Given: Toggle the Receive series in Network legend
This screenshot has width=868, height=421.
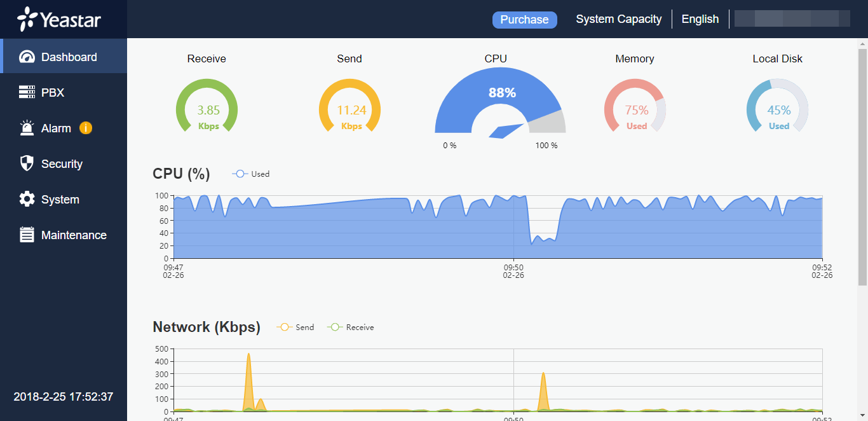Looking at the screenshot, I should tap(351, 327).
